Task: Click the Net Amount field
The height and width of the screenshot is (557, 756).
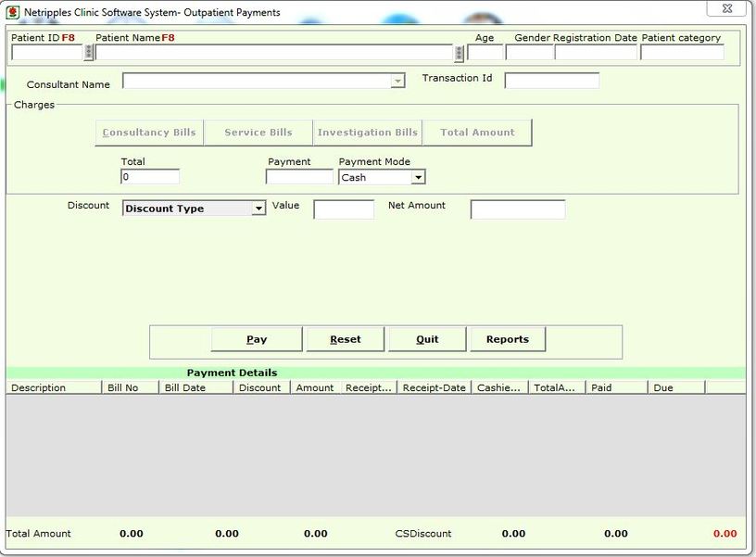Action: point(518,209)
